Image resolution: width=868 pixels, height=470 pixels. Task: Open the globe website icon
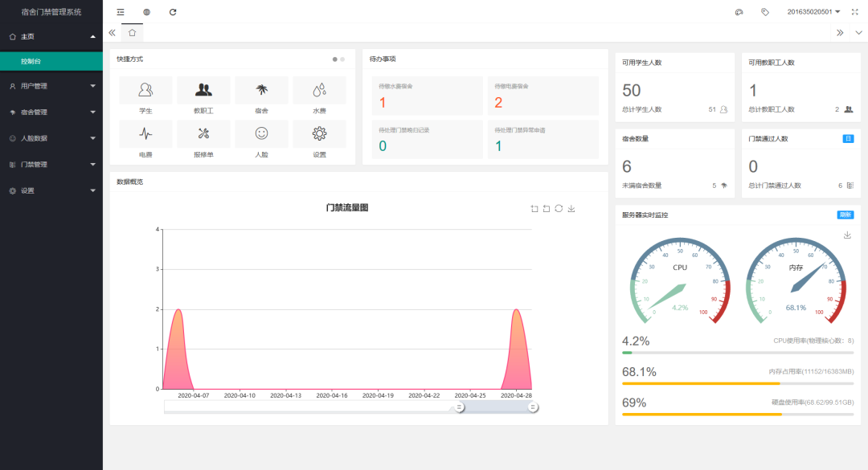point(147,11)
